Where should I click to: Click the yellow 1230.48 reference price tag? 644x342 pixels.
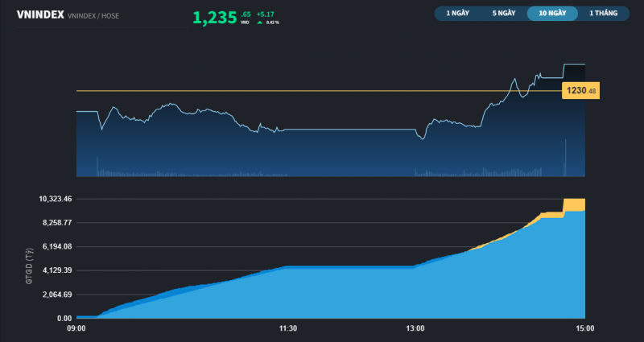click(x=581, y=91)
